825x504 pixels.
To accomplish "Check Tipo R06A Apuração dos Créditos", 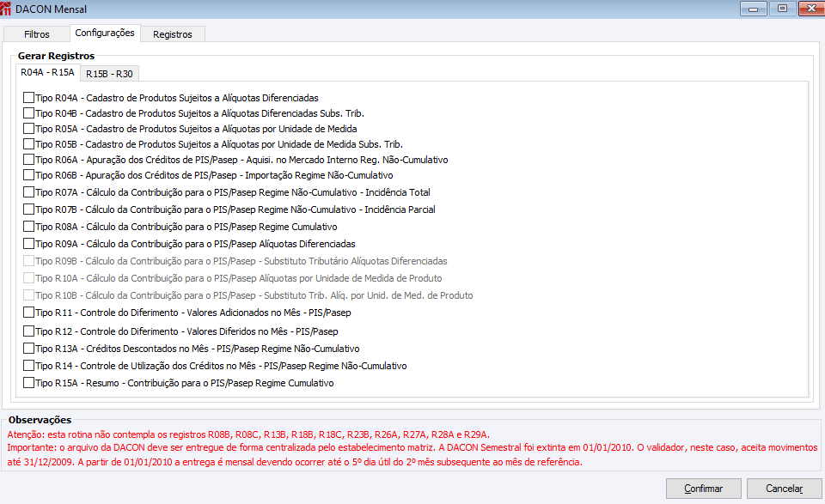I will [x=29, y=160].
